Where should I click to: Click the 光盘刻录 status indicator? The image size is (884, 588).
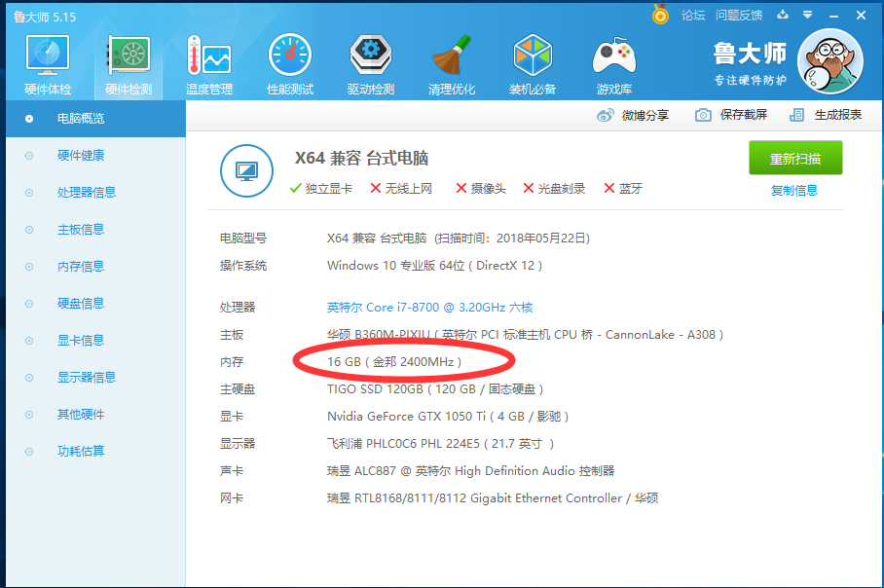(x=554, y=188)
